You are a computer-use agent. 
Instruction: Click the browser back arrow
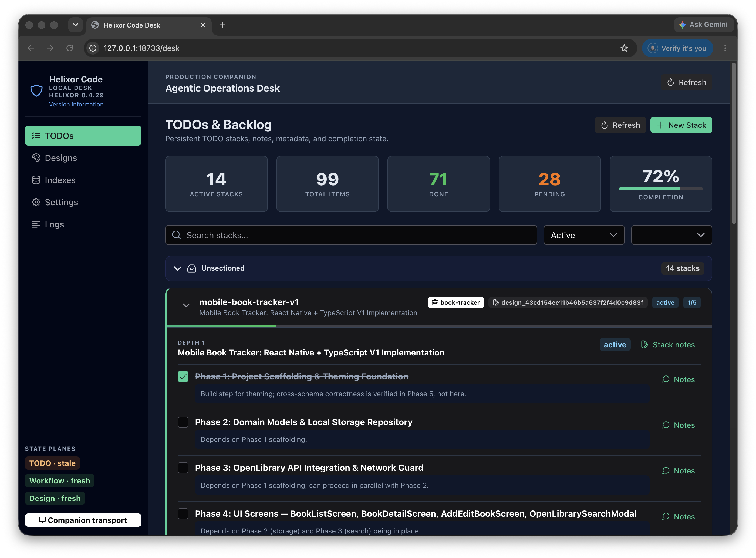click(x=31, y=48)
